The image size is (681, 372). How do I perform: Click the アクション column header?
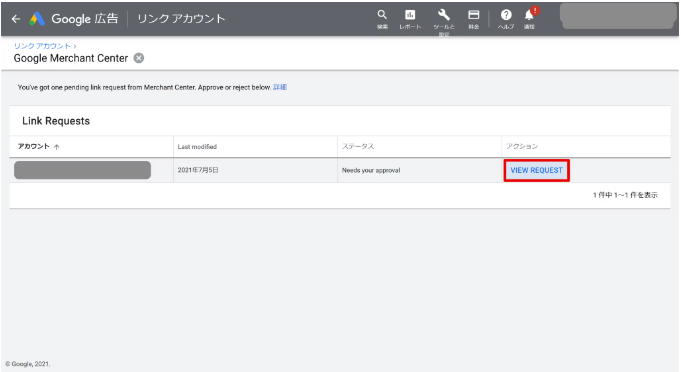(522, 146)
